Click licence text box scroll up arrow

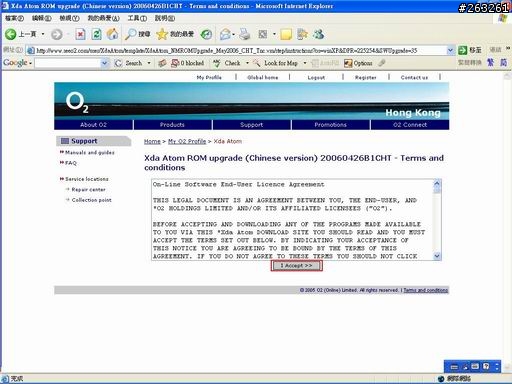(437, 183)
